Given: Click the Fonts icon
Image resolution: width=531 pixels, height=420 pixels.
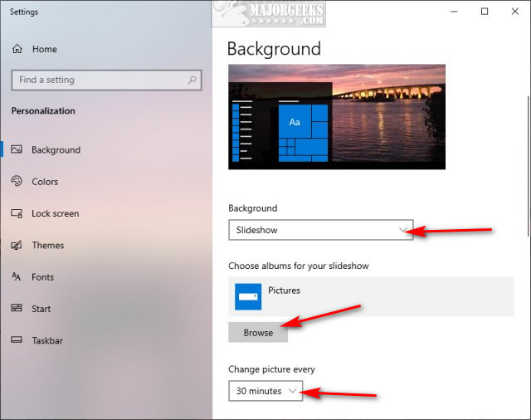Looking at the screenshot, I should click(17, 277).
